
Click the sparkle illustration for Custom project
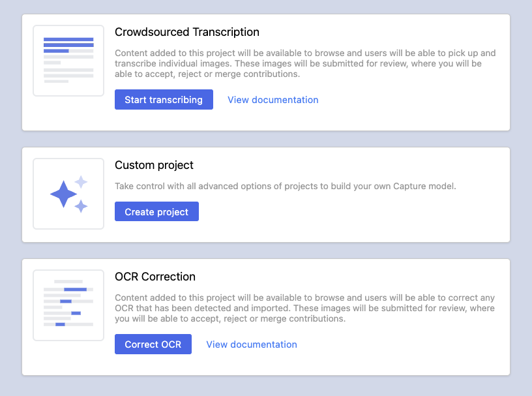click(68, 194)
